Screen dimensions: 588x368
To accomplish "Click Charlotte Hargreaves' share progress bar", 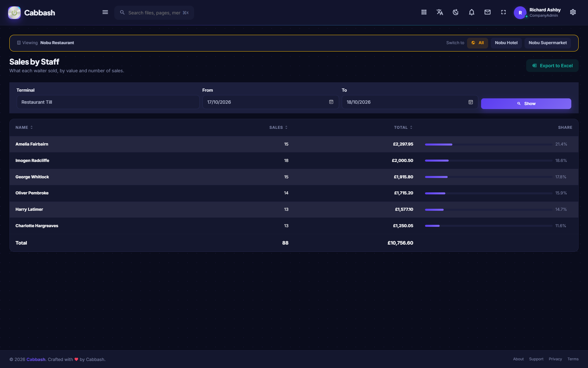I will 488,226.
